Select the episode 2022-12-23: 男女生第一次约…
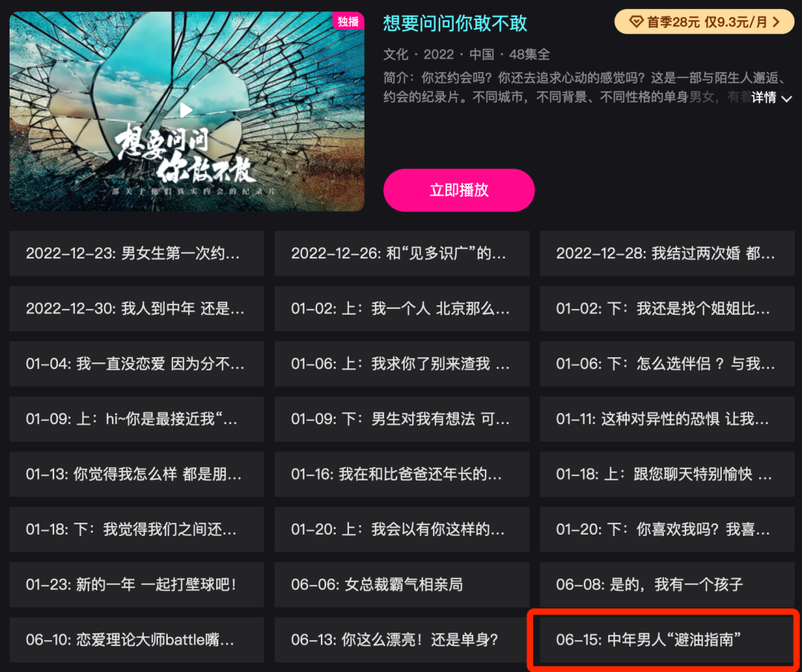 (137, 253)
